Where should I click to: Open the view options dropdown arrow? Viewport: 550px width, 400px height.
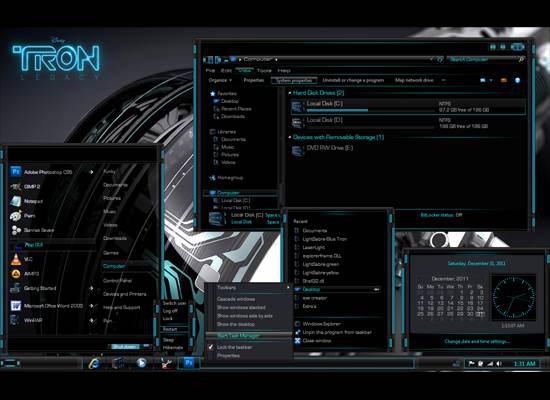pyautogui.click(x=491, y=80)
